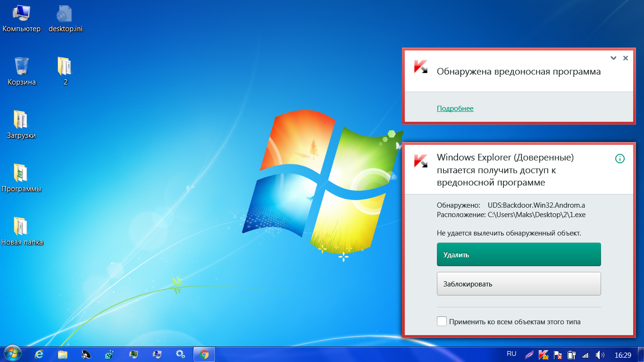Select the desktop.ini file icon

point(66,18)
